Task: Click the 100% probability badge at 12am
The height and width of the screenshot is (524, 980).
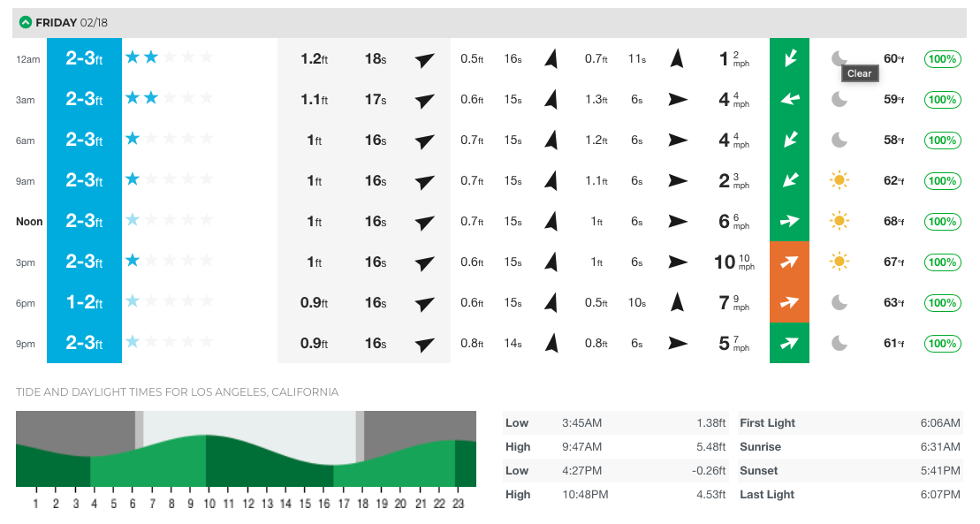Action: coord(942,59)
